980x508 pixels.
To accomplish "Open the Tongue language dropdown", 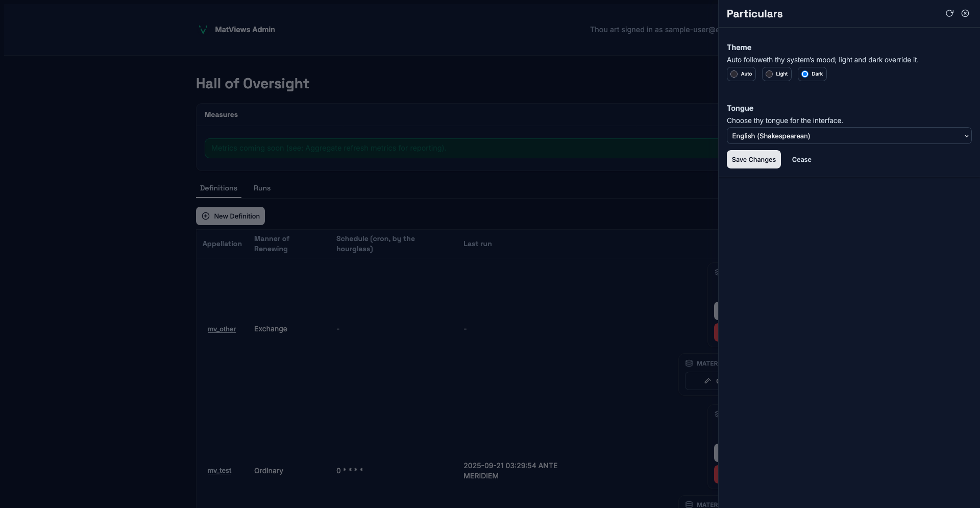I will (848, 136).
